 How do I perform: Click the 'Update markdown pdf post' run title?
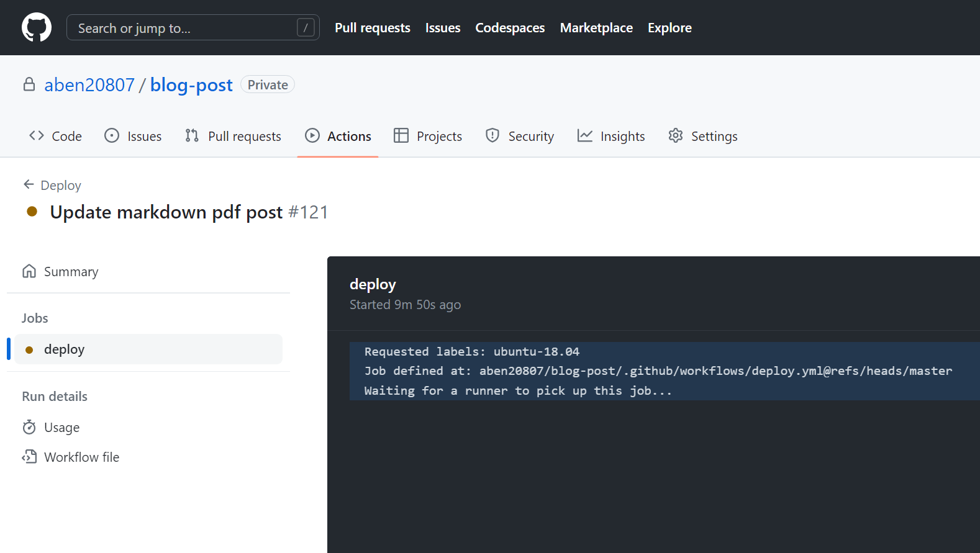[166, 212]
